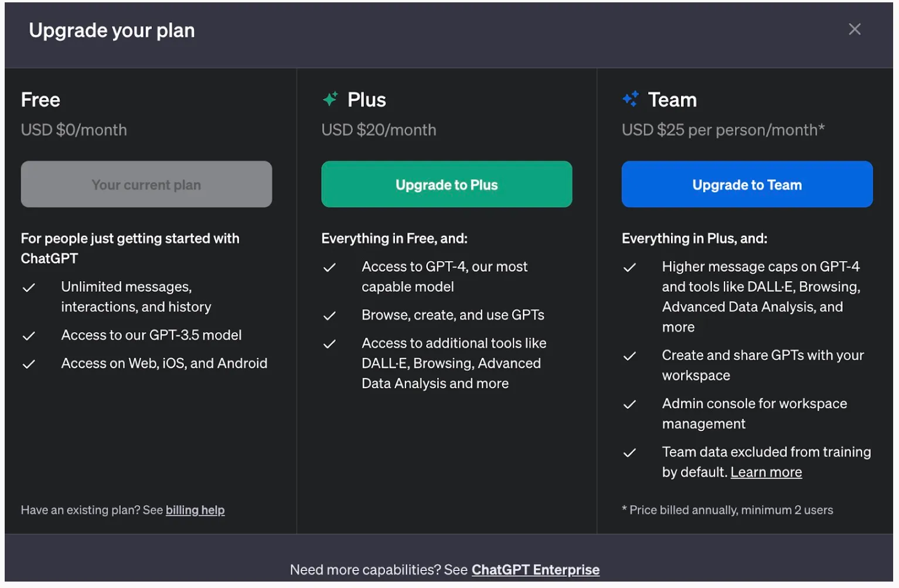Click Create and share GPTs with your workspace text
This screenshot has width=899, height=588.
pos(763,365)
